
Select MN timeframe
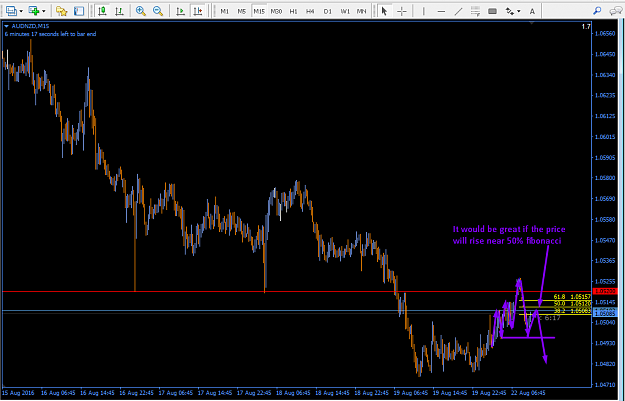pyautogui.click(x=361, y=12)
